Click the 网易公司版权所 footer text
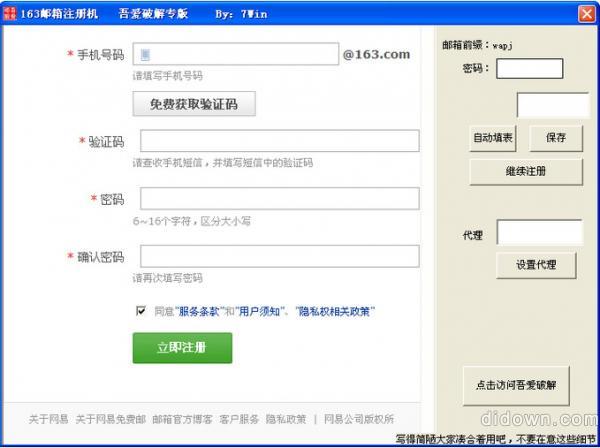600x448 pixels. (359, 419)
